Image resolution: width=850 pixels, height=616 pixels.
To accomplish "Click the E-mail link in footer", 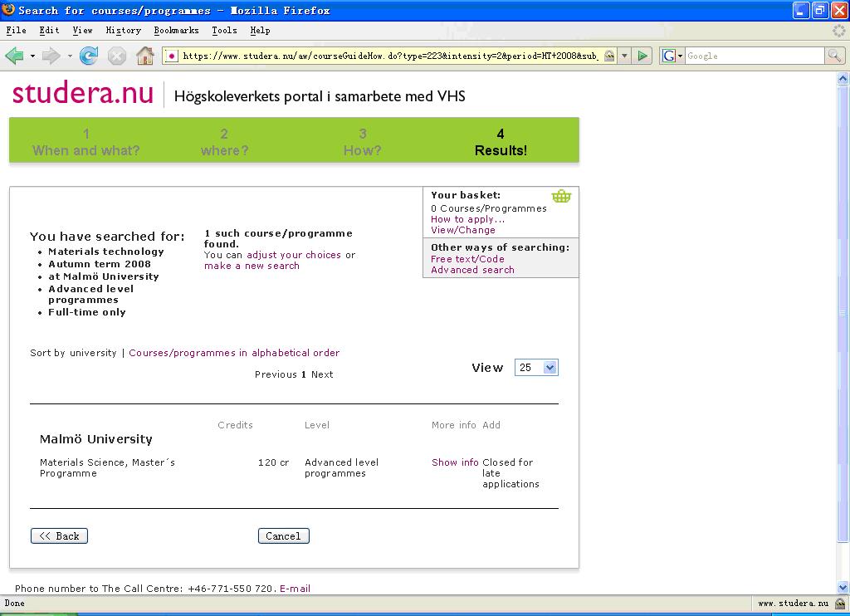I will click(x=295, y=589).
